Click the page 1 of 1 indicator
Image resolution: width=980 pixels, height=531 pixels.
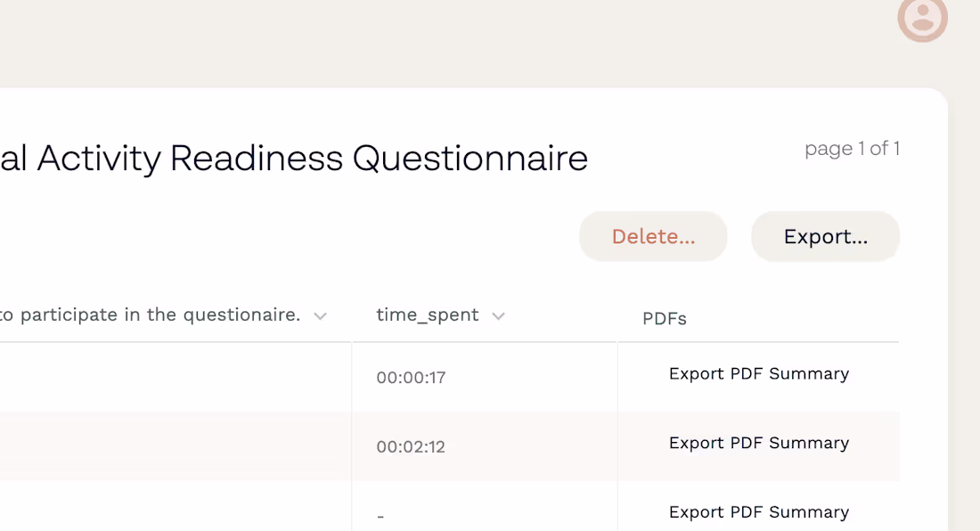pyautogui.click(x=852, y=149)
